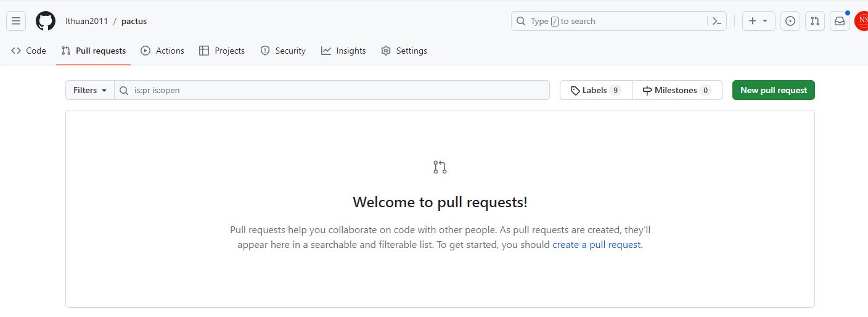Expand the Filters dropdown
Screen dimensions: 868x317
(x=90, y=90)
